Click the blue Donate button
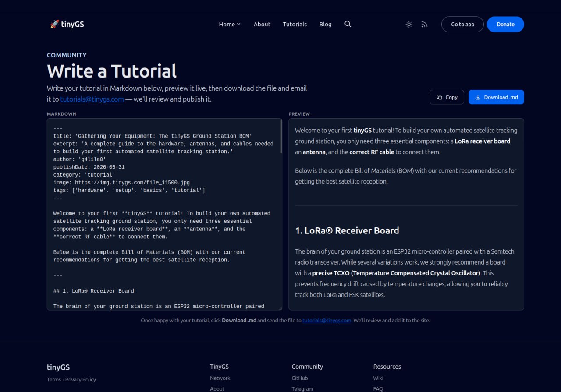The image size is (561, 392). tap(505, 25)
